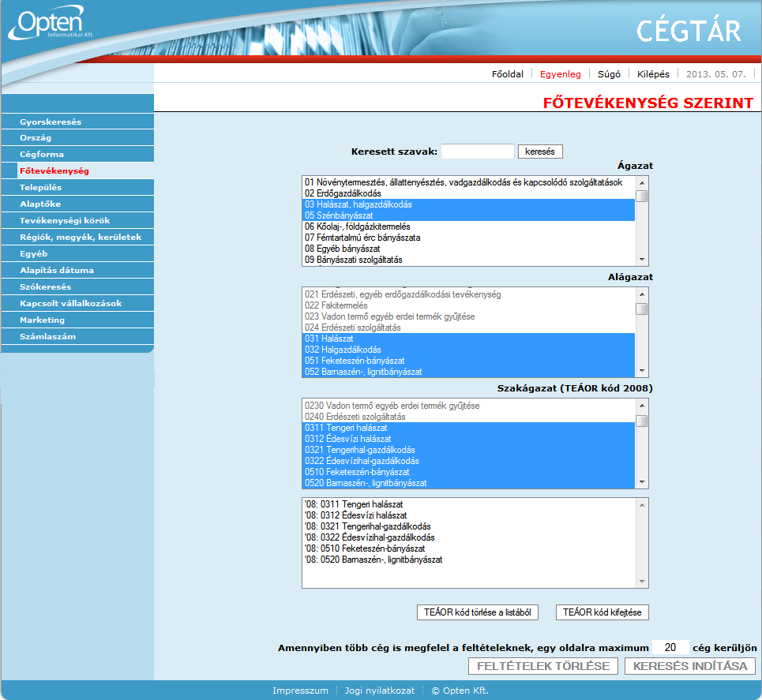This screenshot has height=700, width=762.
Task: Open Alaptőke search menu
Action: click(x=77, y=204)
